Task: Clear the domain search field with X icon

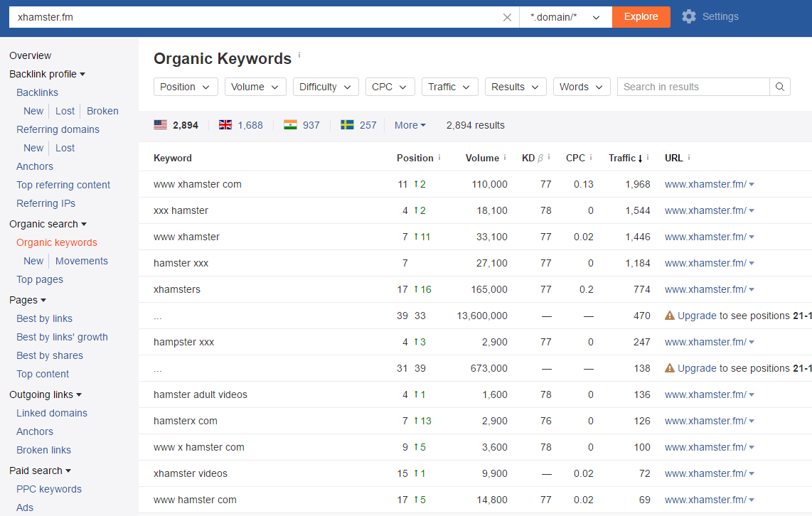Action: [x=507, y=17]
